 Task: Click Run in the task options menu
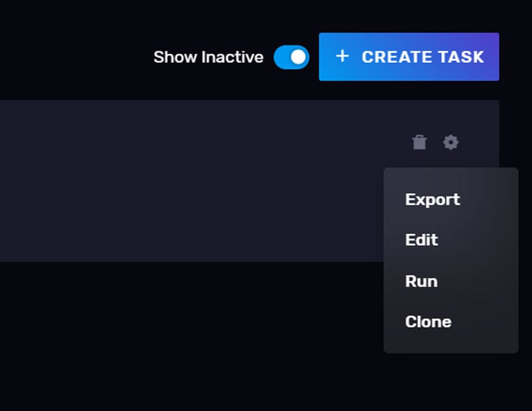(421, 281)
